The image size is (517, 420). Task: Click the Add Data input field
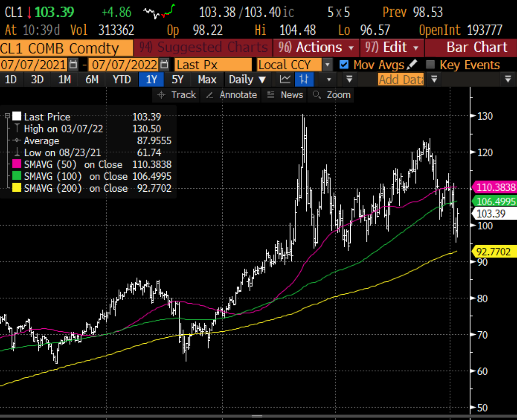[x=401, y=79]
